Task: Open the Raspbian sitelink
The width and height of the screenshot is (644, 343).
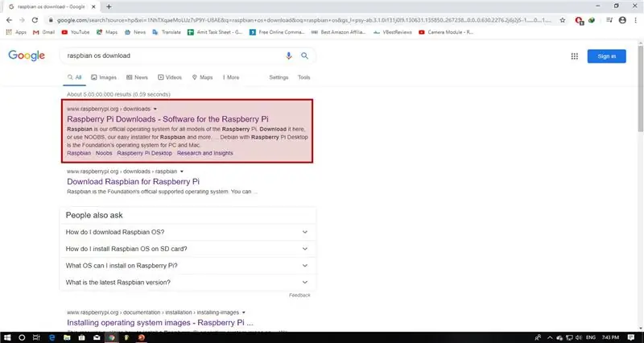Action: click(79, 153)
